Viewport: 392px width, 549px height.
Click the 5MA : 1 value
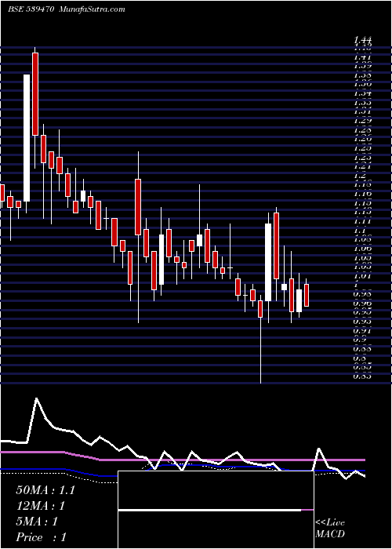click(x=37, y=522)
